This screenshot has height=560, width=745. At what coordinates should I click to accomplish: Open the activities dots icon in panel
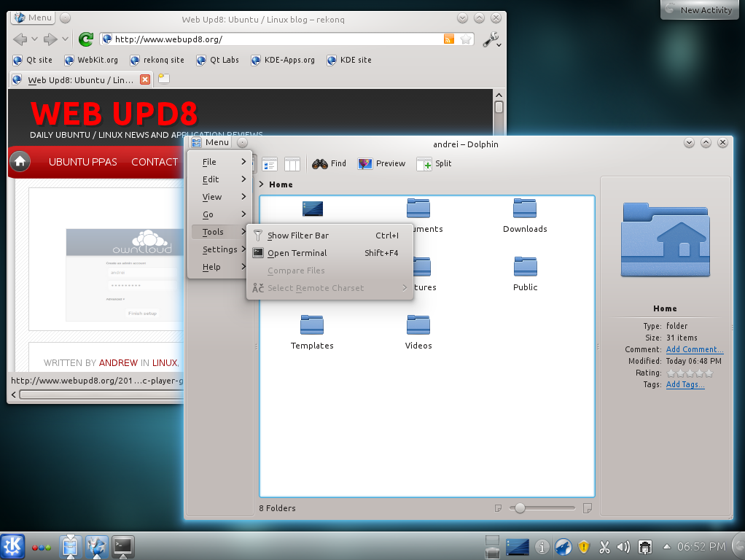pos(42,548)
